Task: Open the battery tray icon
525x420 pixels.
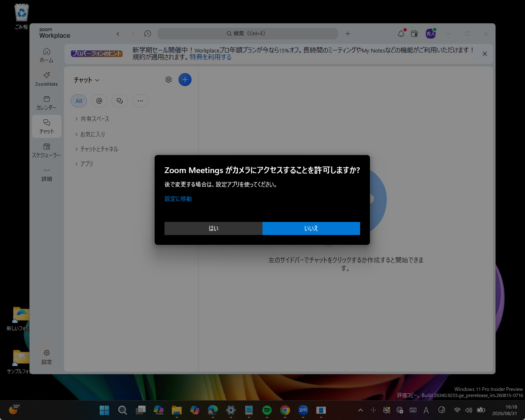Action: tap(481, 410)
